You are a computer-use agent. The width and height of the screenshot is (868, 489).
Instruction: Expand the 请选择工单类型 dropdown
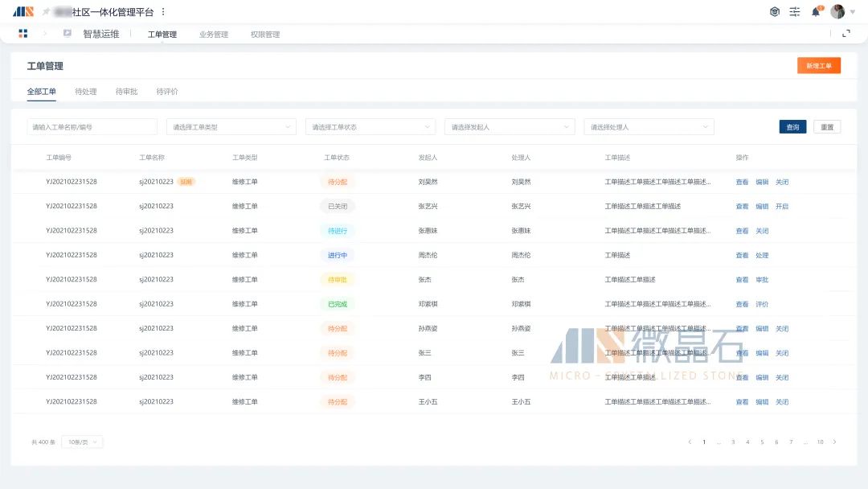[x=231, y=127]
